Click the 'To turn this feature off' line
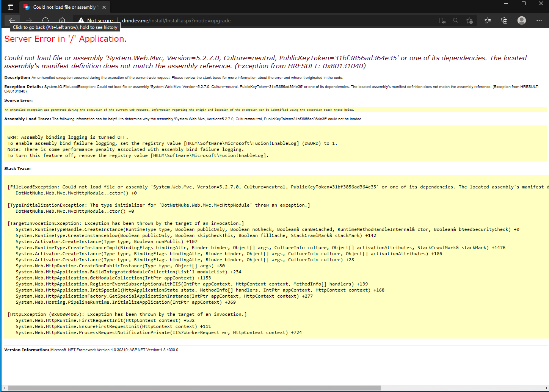The image size is (549, 392). 138,155
